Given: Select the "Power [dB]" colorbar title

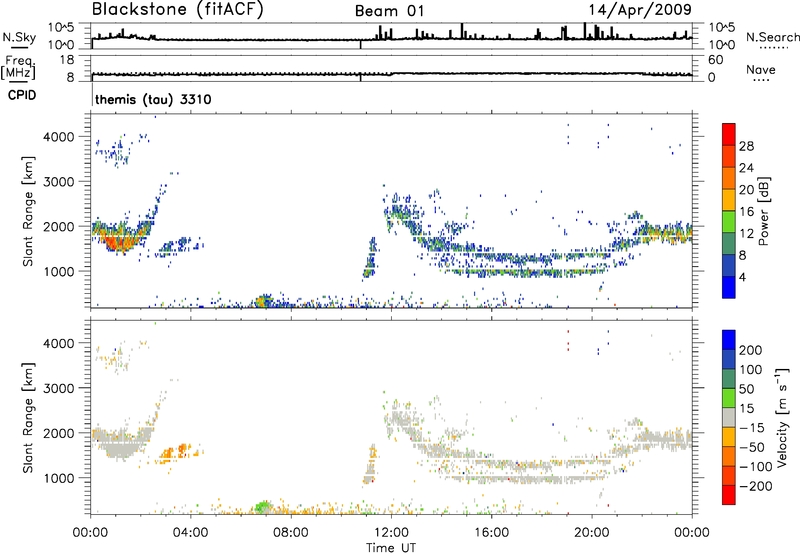Looking at the screenshot, I should [x=763, y=211].
